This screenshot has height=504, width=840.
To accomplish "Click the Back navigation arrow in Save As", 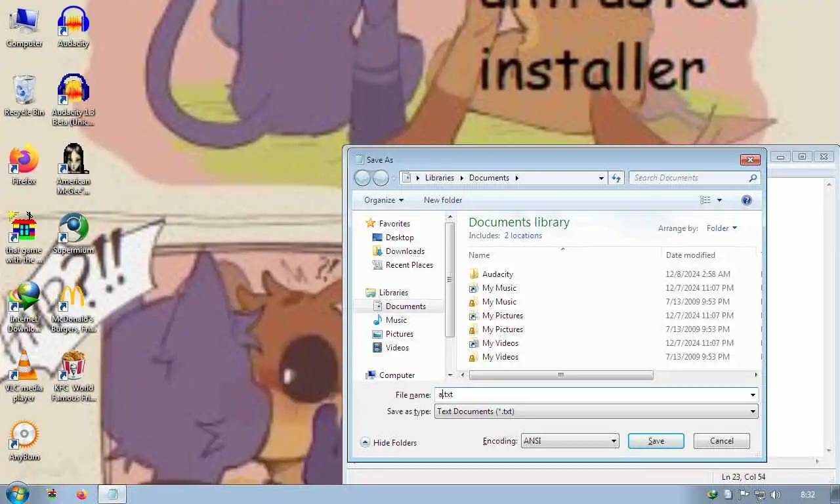I will (x=362, y=178).
